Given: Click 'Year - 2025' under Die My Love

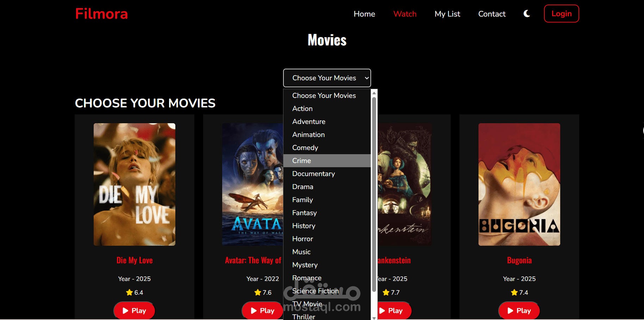Looking at the screenshot, I should coord(135,279).
